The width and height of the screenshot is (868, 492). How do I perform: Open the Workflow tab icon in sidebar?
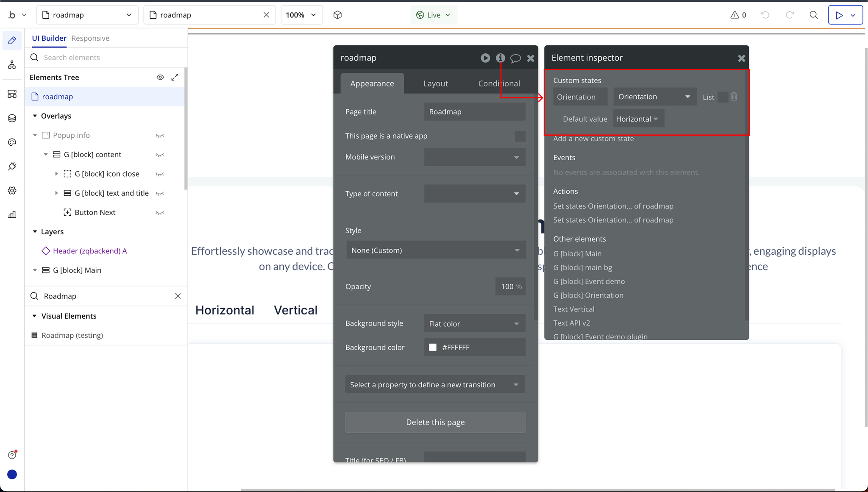(x=12, y=64)
